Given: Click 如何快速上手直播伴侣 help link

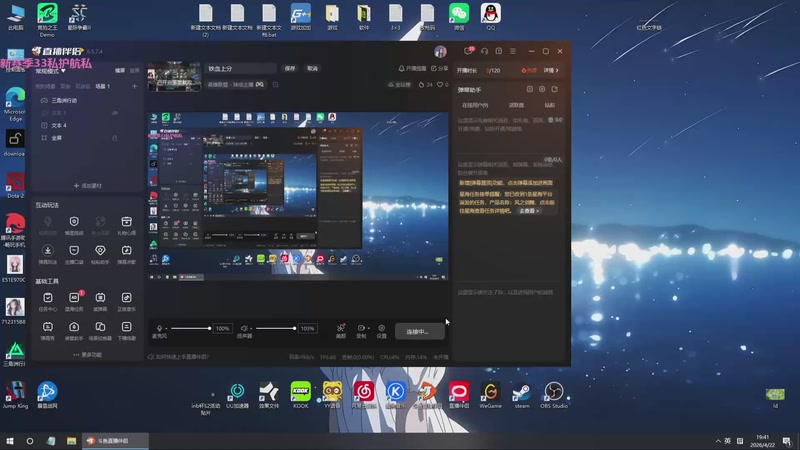Looking at the screenshot, I should 179,357.
